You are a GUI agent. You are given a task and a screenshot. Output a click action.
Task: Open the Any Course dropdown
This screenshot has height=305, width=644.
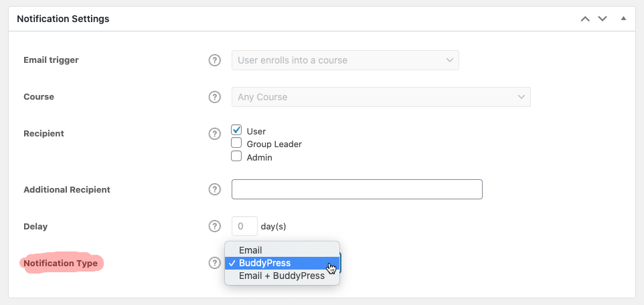tap(380, 97)
